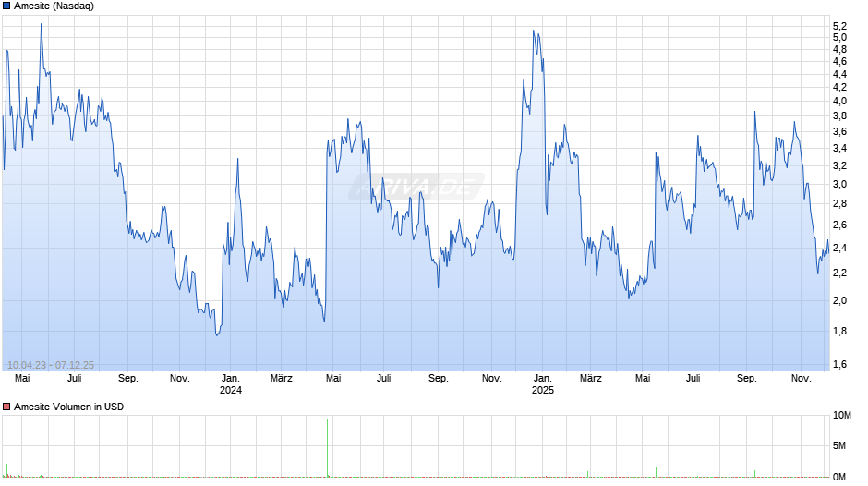Click the first 'Sep.' label on time axis
The height and width of the screenshot is (486, 868).
point(127,379)
